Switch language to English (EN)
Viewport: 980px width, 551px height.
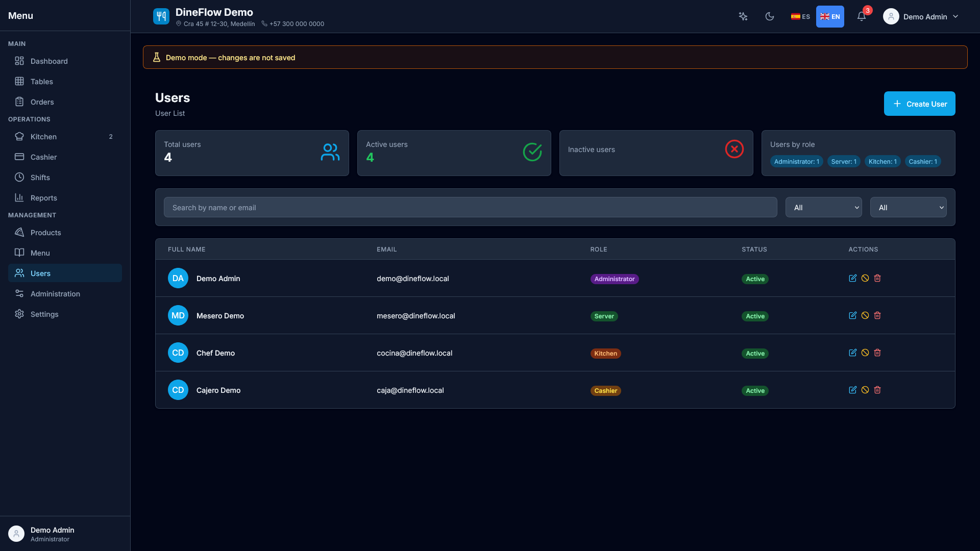tap(830, 16)
